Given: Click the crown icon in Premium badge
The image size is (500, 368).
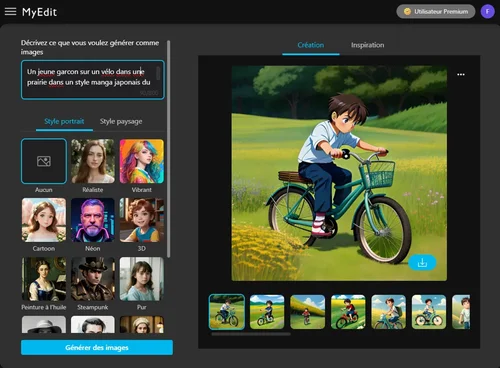Looking at the screenshot, I should click(407, 12).
